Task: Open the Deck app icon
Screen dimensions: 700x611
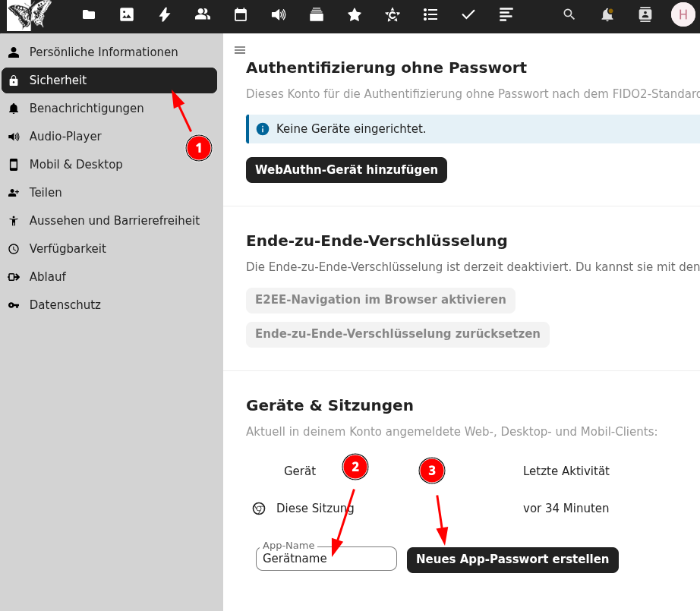Action: click(x=317, y=14)
